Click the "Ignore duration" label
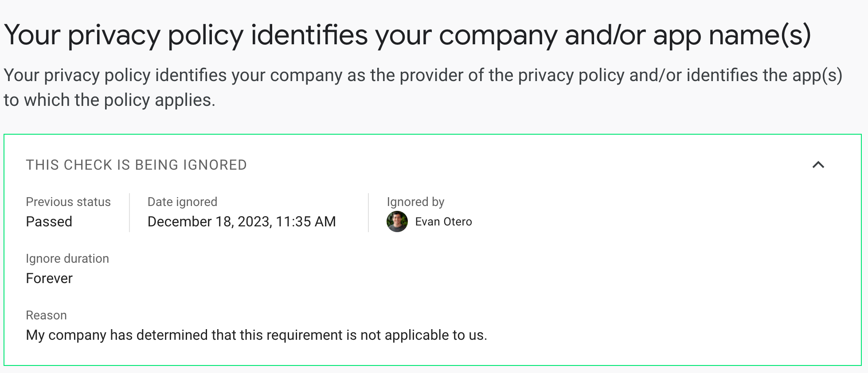The height and width of the screenshot is (373, 868). (x=67, y=259)
